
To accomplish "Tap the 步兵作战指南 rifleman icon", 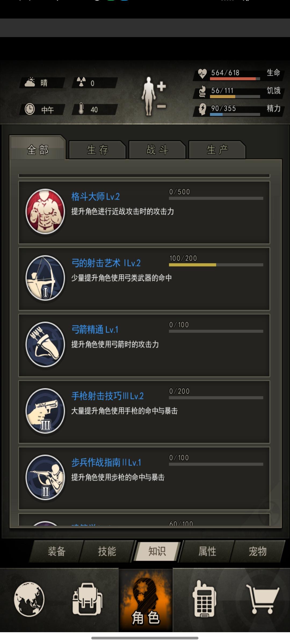I will coord(45,477).
